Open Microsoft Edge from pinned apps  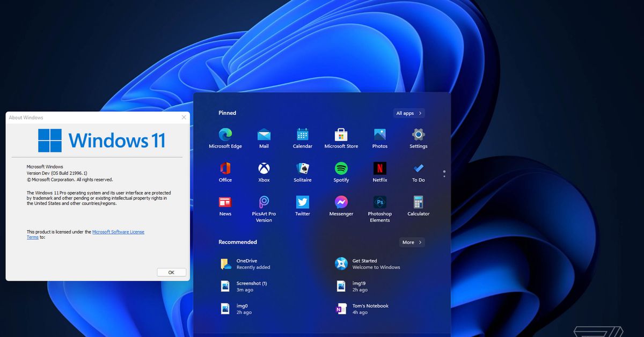pos(225,134)
